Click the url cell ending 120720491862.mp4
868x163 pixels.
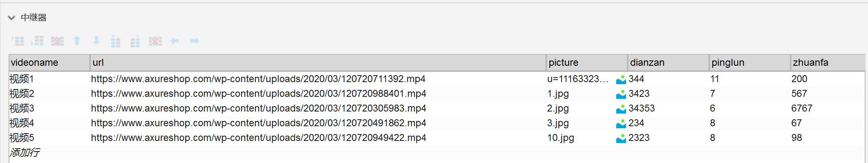point(318,123)
